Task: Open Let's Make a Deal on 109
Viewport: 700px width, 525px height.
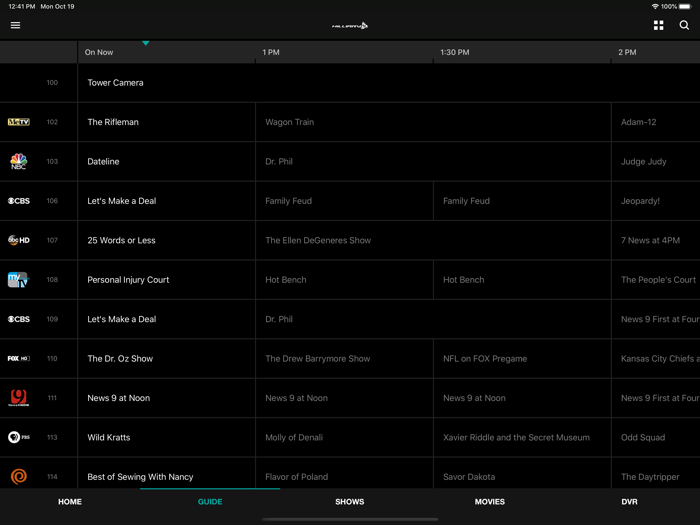Action: click(x=167, y=319)
